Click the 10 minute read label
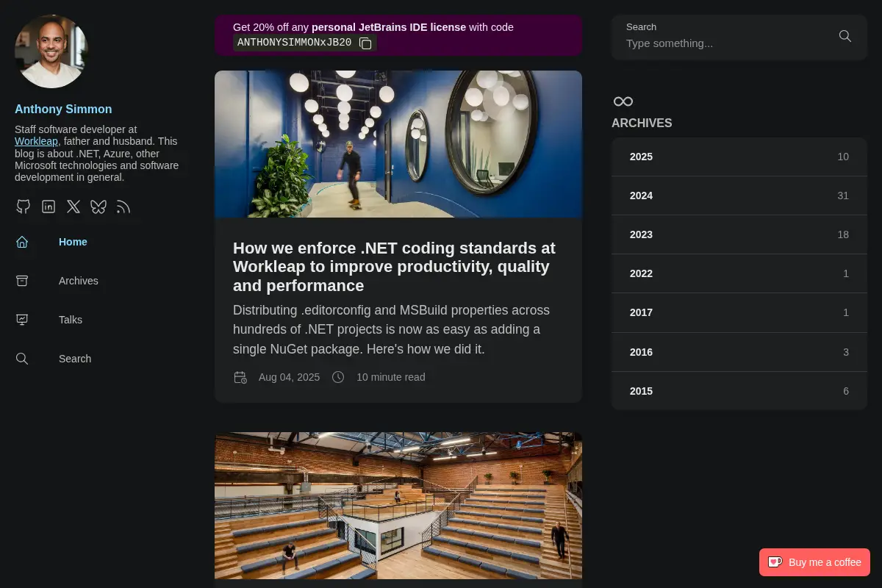Image resolution: width=882 pixels, height=588 pixels. (x=391, y=377)
